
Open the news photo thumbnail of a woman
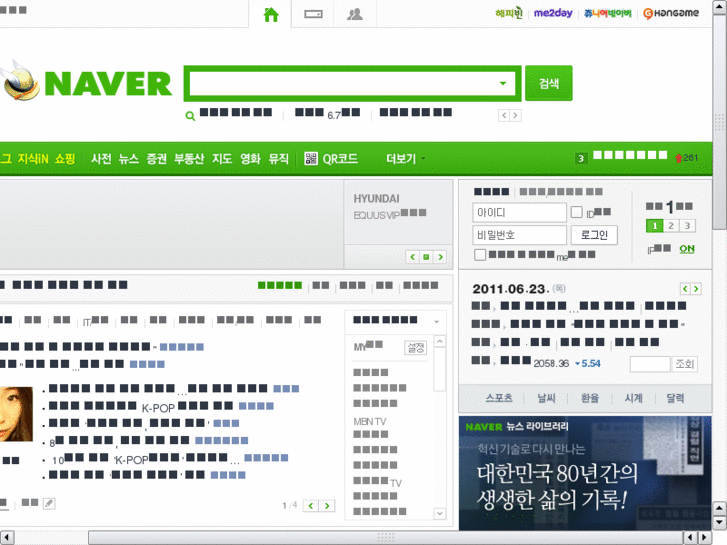coord(16,414)
